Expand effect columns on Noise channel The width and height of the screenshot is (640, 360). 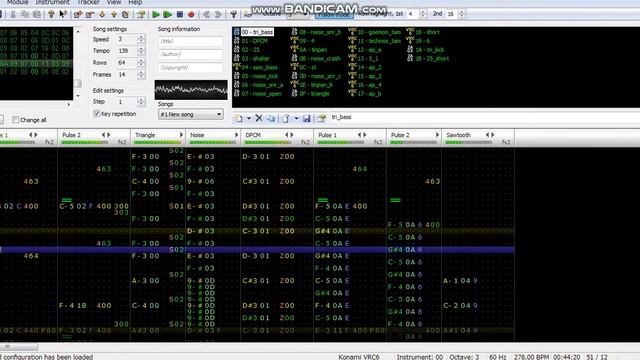coord(236,135)
